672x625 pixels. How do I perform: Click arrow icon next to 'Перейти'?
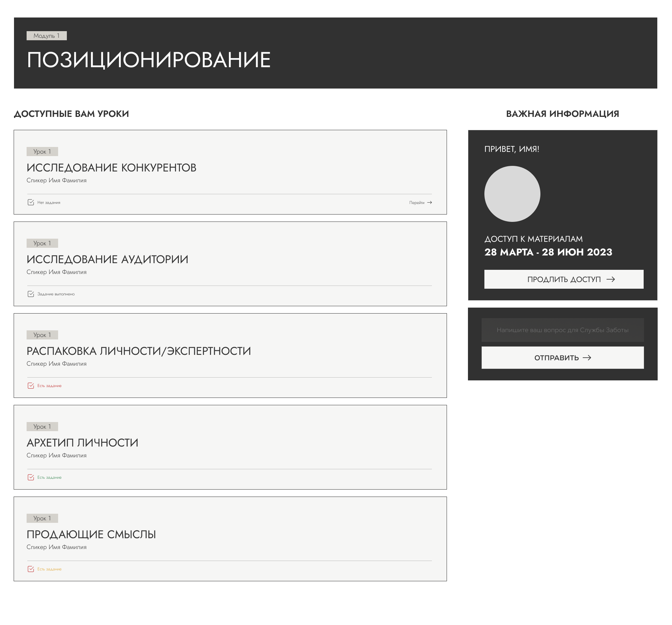429,203
